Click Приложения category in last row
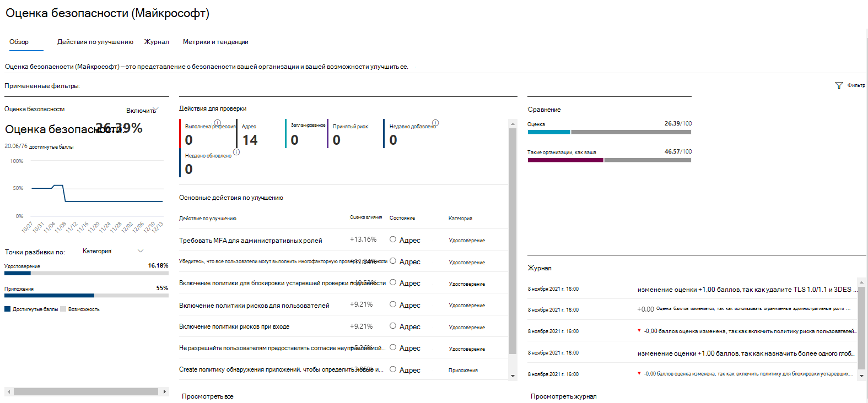Image resolution: width=868 pixels, height=403 pixels. pos(463,371)
